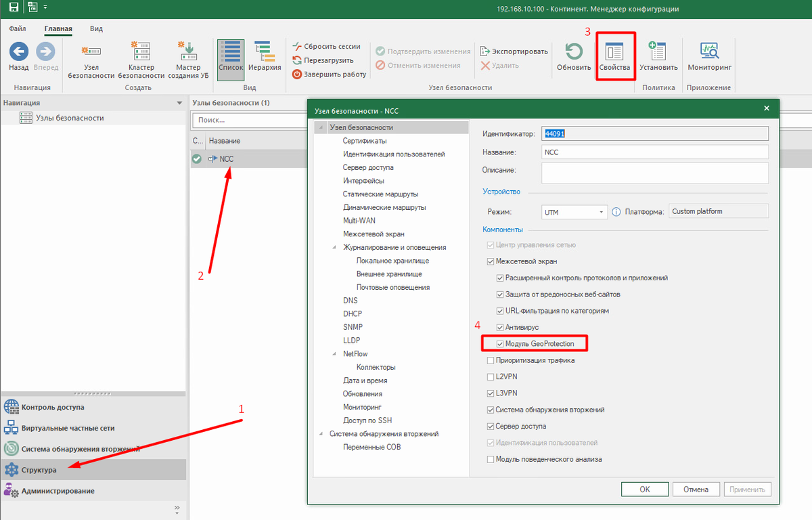Click the save icon in title bar
Viewport: 812px width, 520px height.
14,7
